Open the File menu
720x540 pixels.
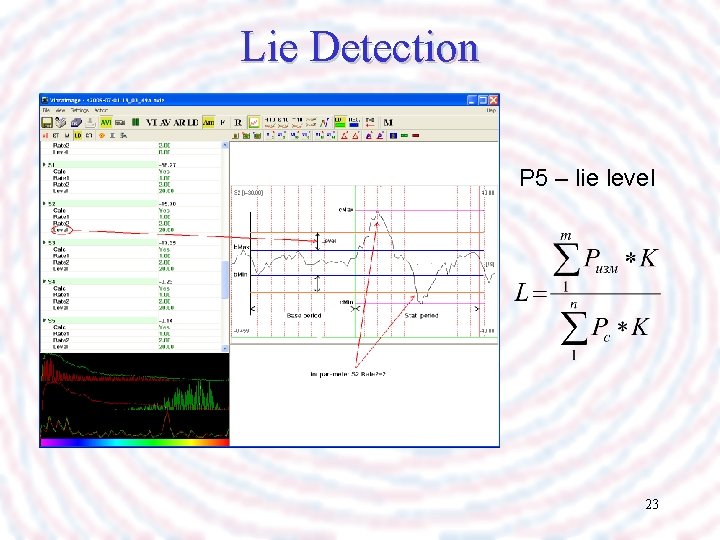(x=46, y=111)
